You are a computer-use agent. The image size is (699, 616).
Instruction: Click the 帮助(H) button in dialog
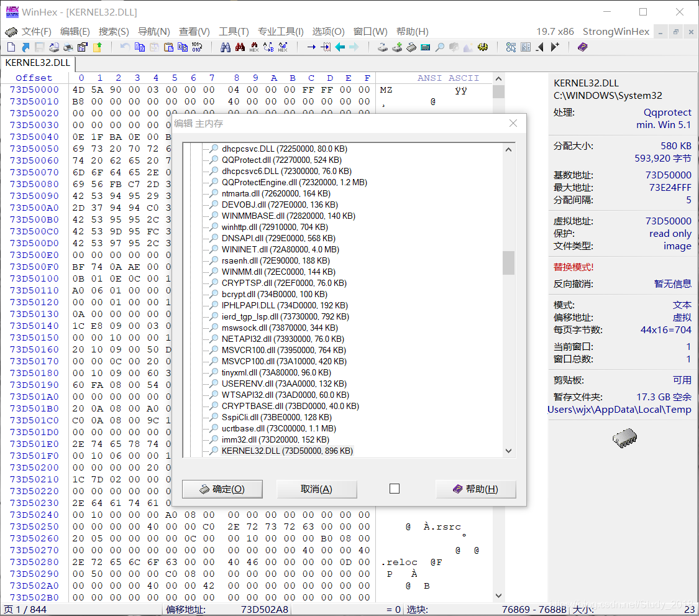[476, 489]
